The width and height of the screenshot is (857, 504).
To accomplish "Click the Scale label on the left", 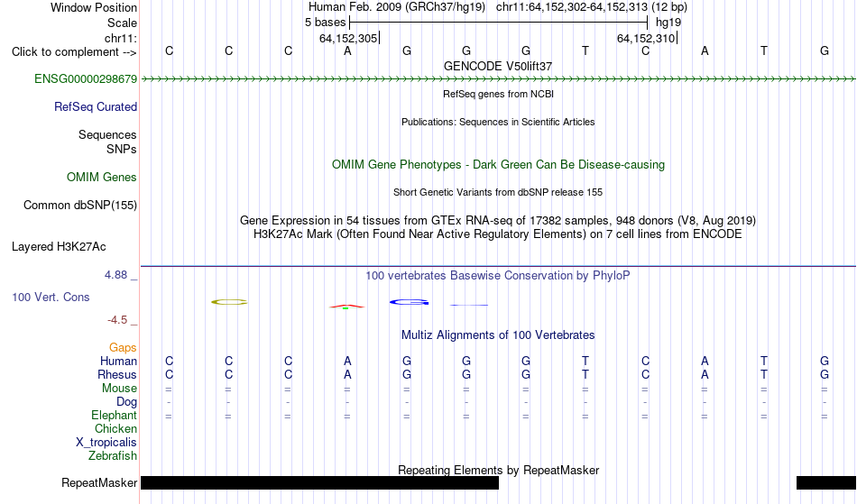I will pyautogui.click(x=122, y=23).
